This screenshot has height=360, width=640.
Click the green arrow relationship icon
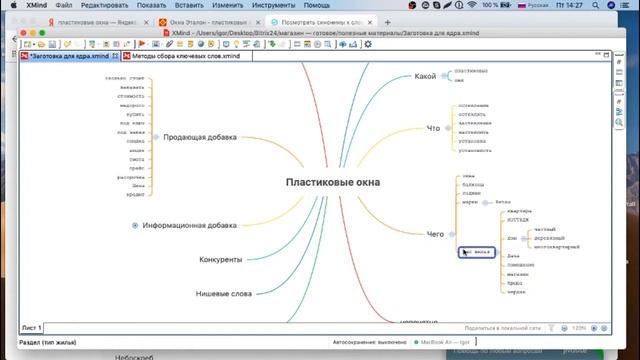(272, 44)
